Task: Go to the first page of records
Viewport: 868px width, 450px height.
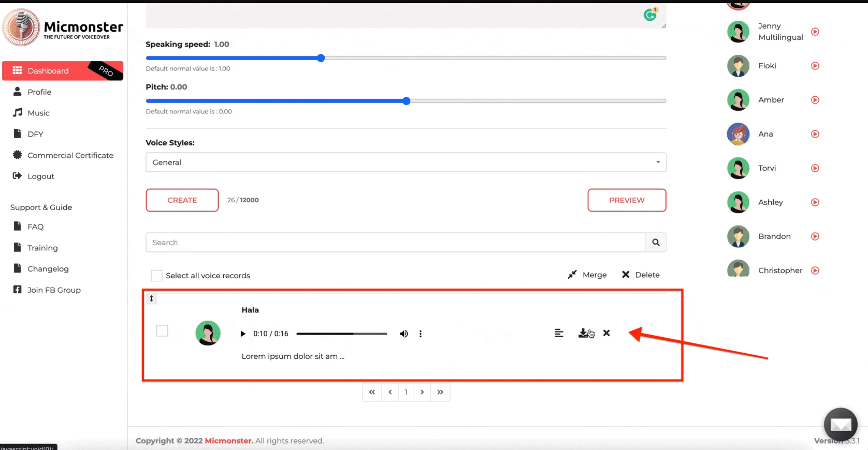Action: [x=372, y=392]
